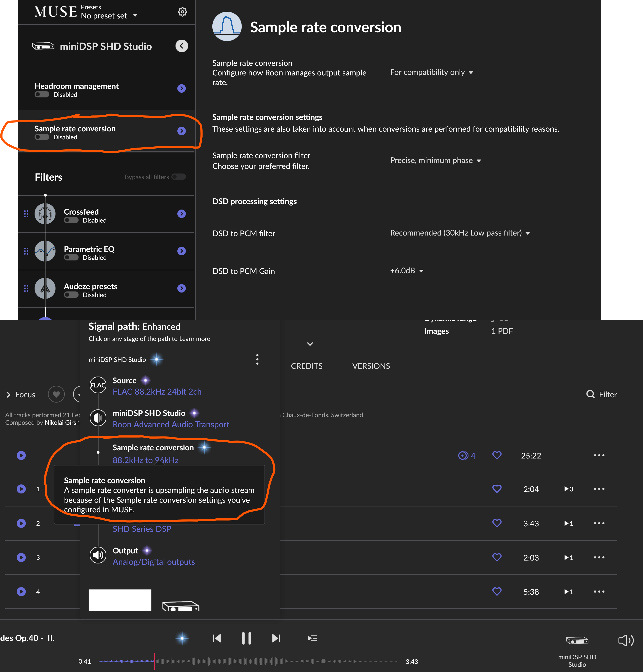Open more options for track 4
The height and width of the screenshot is (672, 643).
pos(599,592)
